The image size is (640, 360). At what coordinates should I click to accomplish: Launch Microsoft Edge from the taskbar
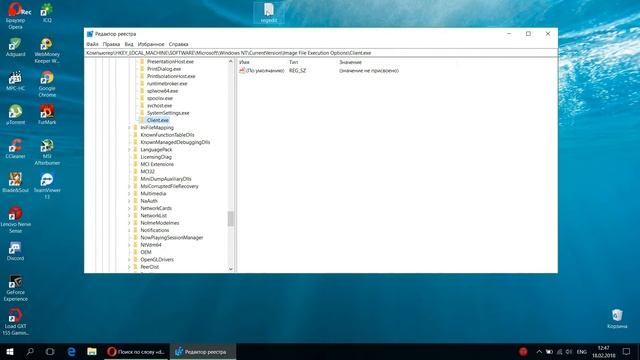tap(71, 351)
